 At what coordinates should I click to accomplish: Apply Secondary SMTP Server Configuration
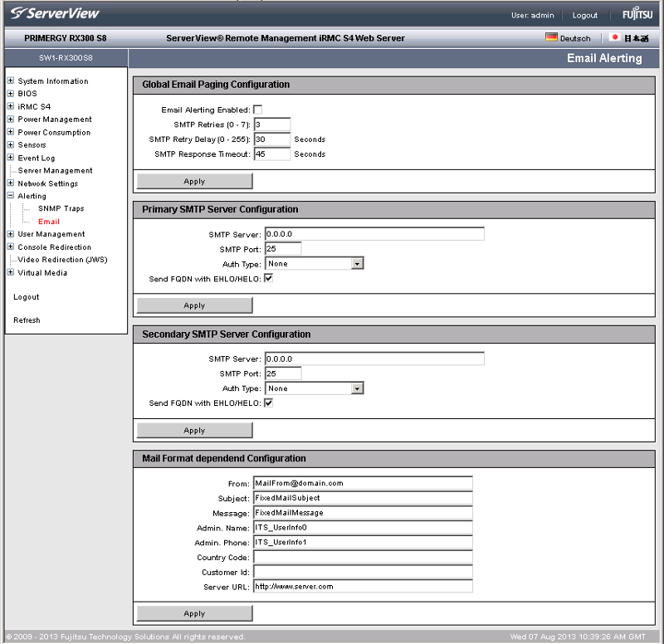[195, 430]
